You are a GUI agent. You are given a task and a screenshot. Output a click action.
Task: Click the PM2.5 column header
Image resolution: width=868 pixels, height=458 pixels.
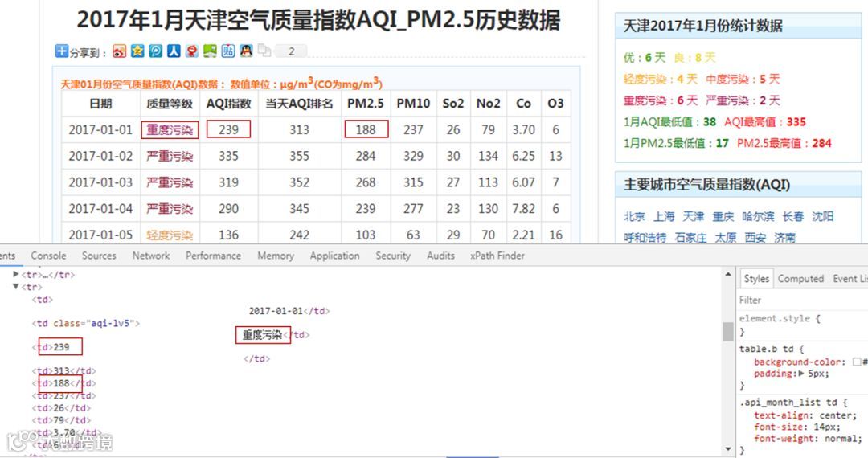tap(366, 104)
